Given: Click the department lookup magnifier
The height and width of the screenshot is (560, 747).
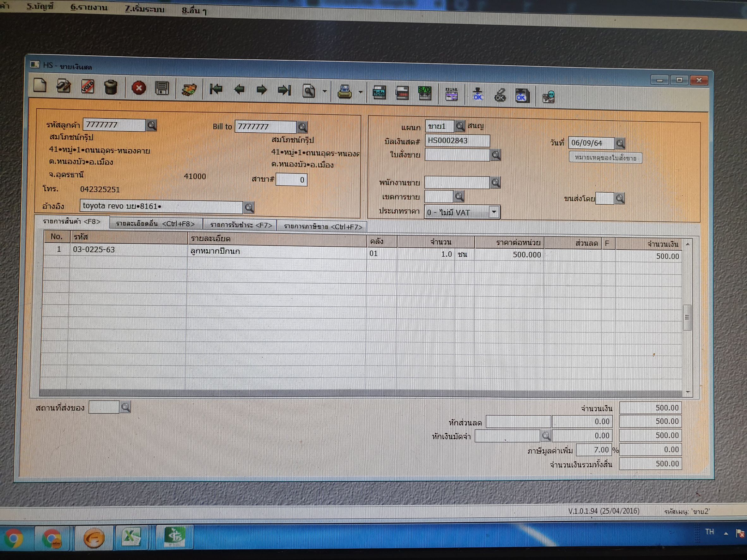Looking at the screenshot, I should click(460, 126).
